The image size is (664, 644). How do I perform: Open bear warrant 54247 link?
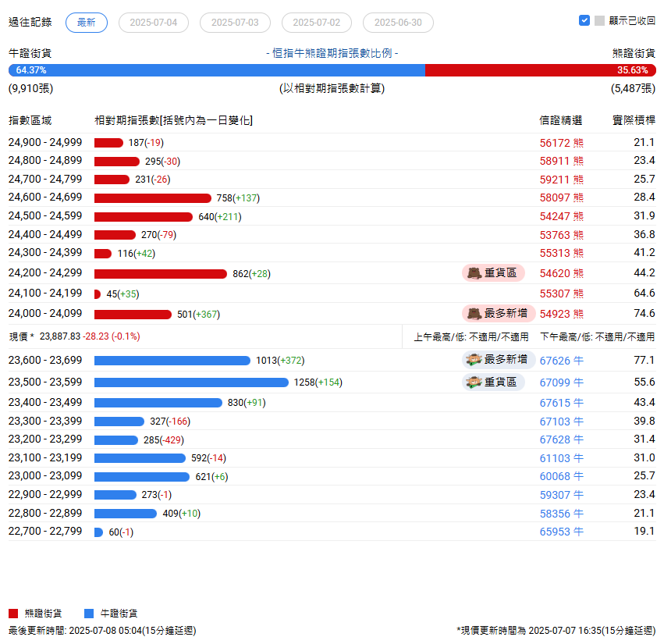coord(561,216)
